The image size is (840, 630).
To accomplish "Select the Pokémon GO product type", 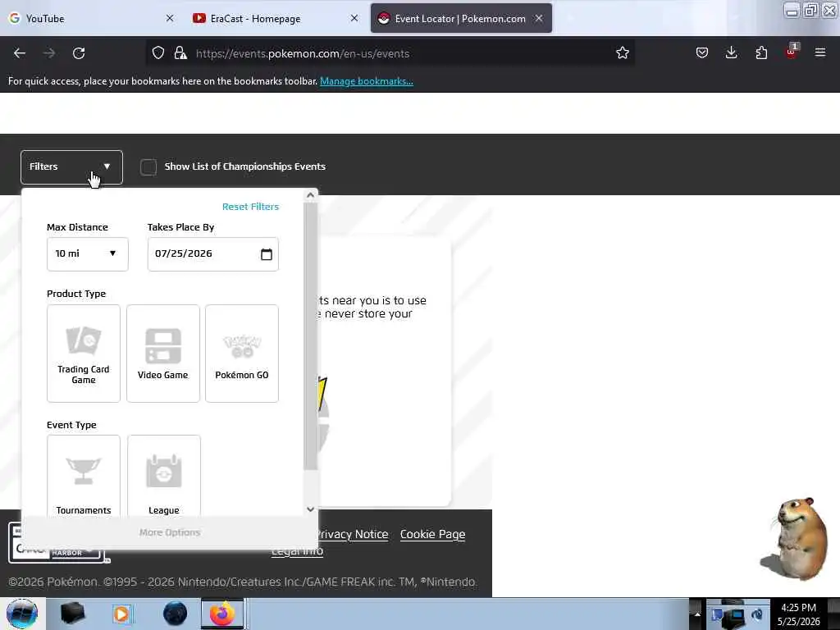I will 242,354.
